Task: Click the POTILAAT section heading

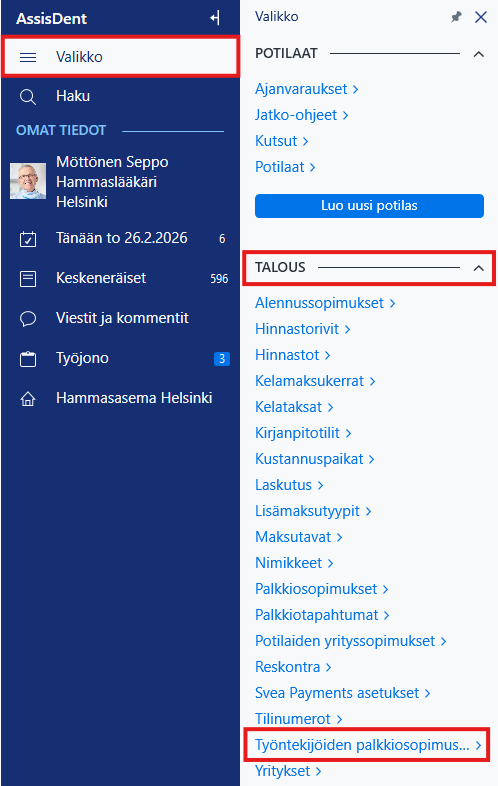Action: pyautogui.click(x=286, y=54)
